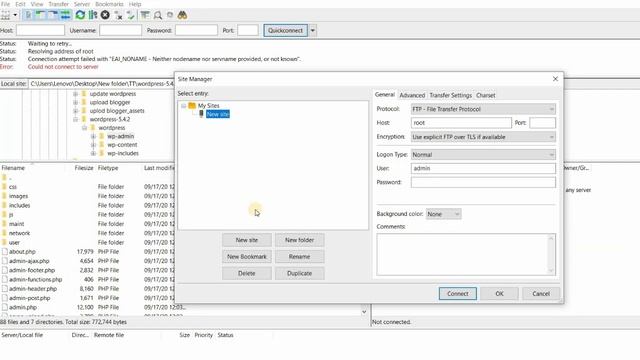Open the Site Manager toolbar icon
The image size is (640, 360).
(5, 15)
